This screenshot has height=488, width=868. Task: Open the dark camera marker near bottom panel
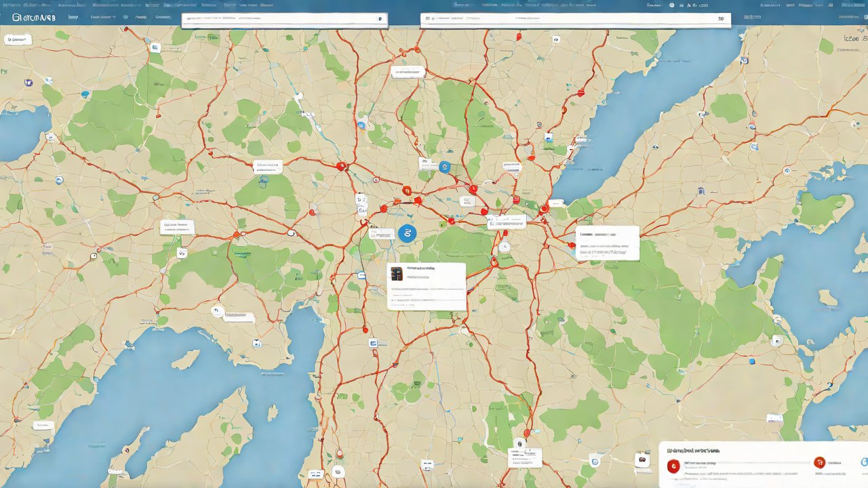click(x=642, y=460)
